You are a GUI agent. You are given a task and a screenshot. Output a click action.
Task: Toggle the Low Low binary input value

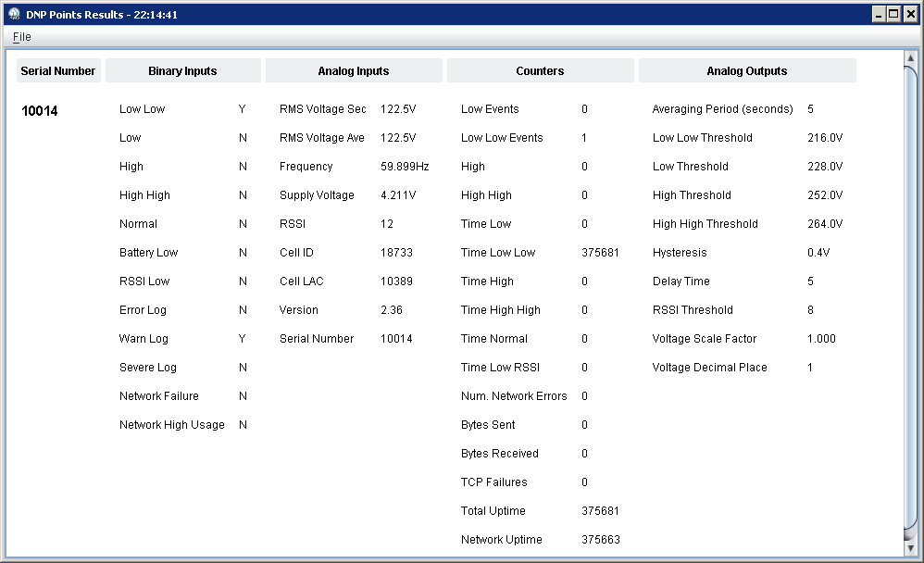pos(242,108)
